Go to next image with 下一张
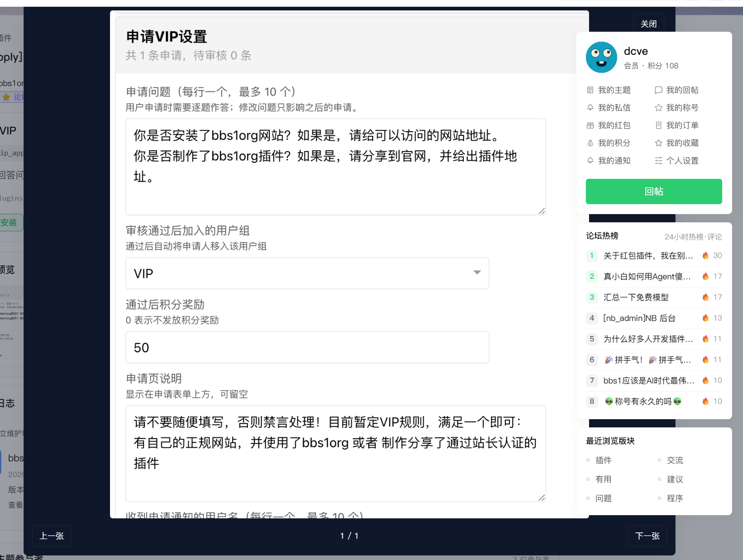This screenshot has height=560, width=743. (x=647, y=536)
